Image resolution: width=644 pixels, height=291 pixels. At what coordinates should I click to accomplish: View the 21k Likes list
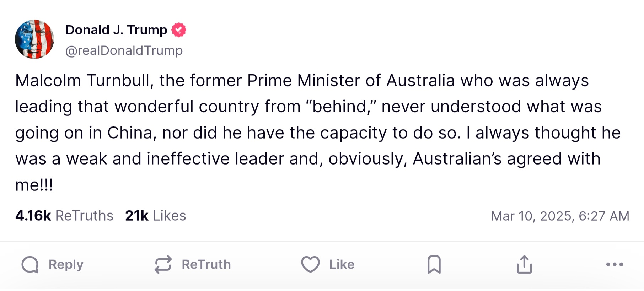(x=155, y=216)
